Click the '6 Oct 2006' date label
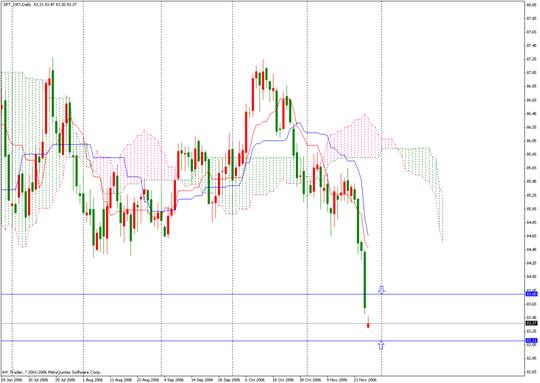Image resolution: width=540 pixels, height=383 pixels. [255, 380]
